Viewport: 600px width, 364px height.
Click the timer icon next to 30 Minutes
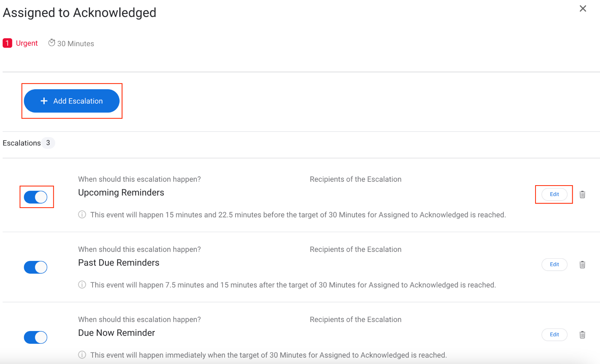(52, 43)
